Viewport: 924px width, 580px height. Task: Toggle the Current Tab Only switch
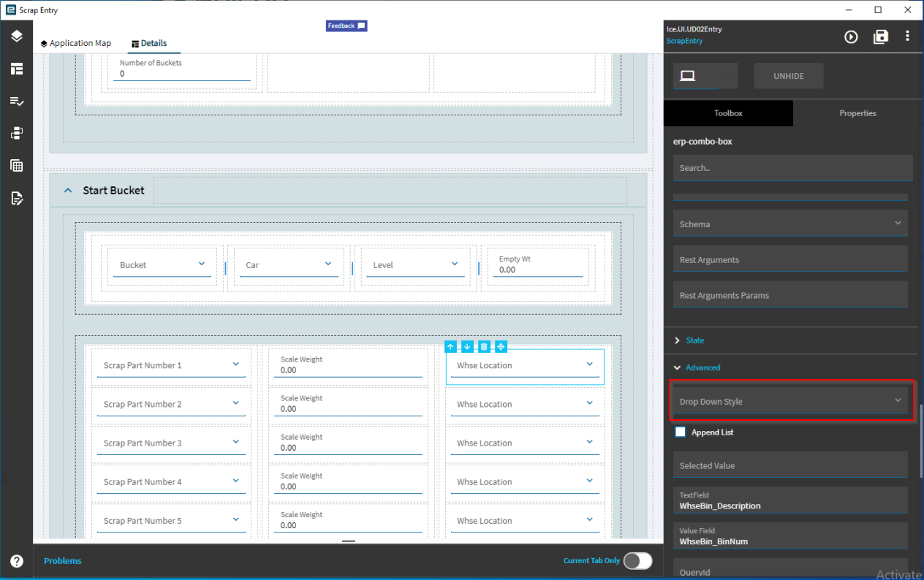coord(637,560)
